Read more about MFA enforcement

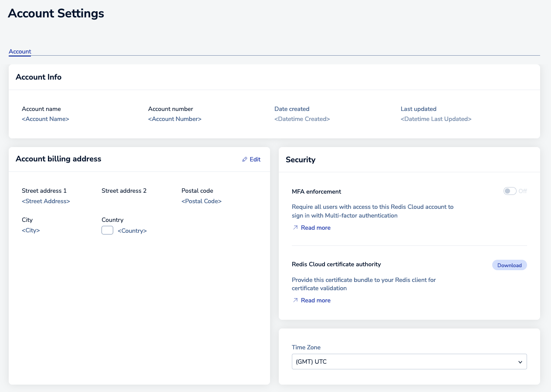(315, 227)
